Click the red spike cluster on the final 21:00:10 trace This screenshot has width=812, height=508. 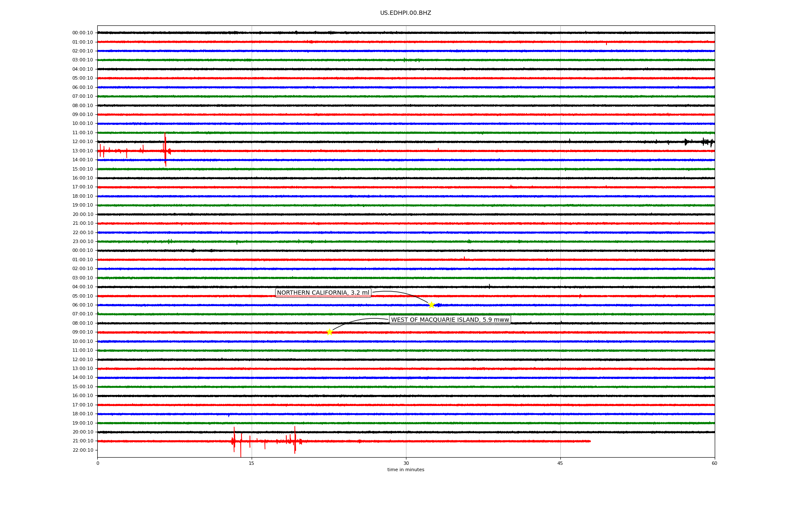tap(266, 441)
